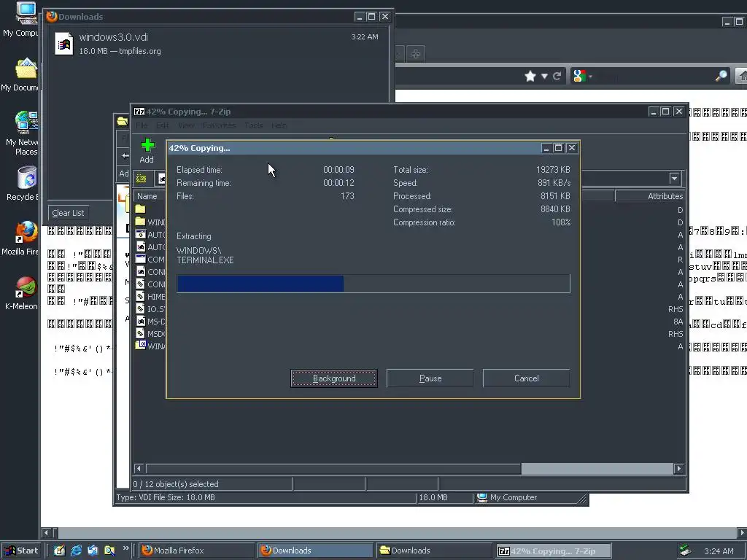Click the magnifier search icon in Firefox
The height and width of the screenshot is (560, 747).
[x=721, y=76]
